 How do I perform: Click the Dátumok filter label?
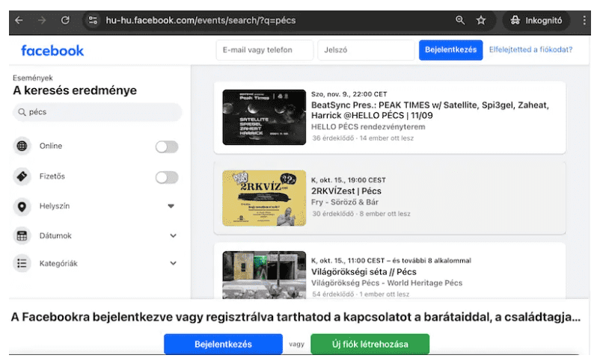pyautogui.click(x=55, y=235)
